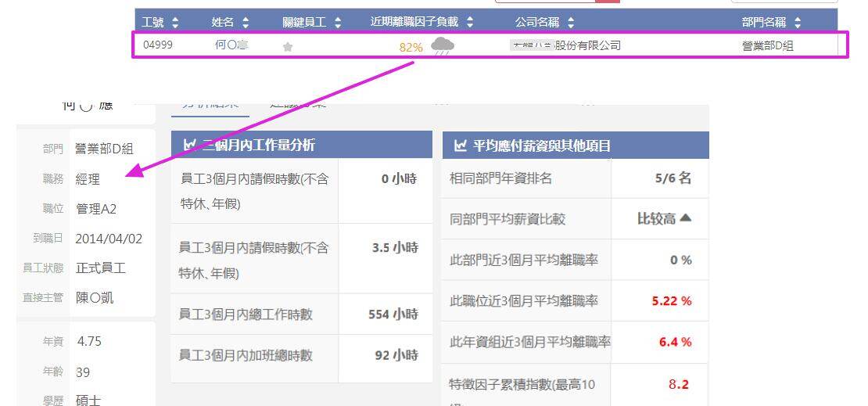Select direct supervisor 陳○凱 in profile
Viewport: 868px width, 406px height.
tap(95, 298)
